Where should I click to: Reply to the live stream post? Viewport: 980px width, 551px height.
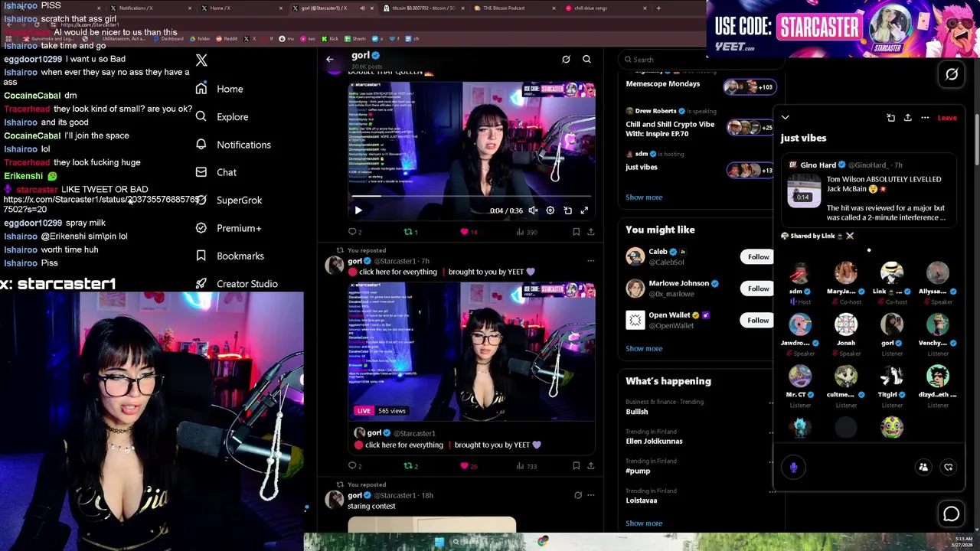point(355,465)
